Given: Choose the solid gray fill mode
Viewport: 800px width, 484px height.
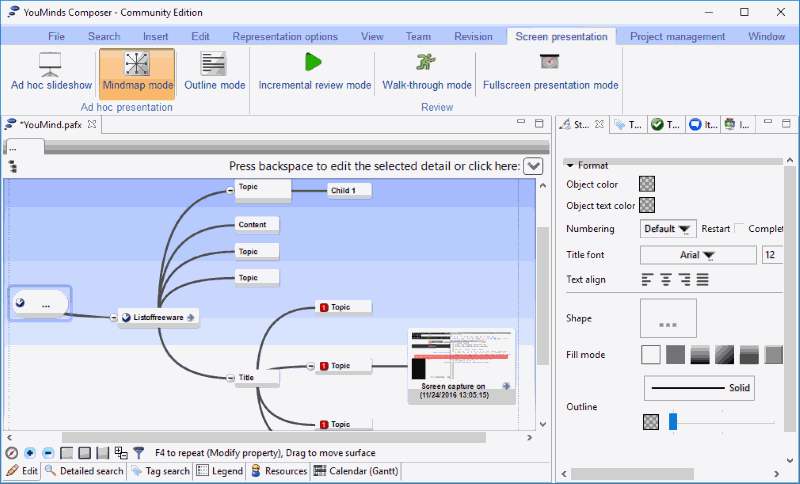Looking at the screenshot, I should click(675, 354).
